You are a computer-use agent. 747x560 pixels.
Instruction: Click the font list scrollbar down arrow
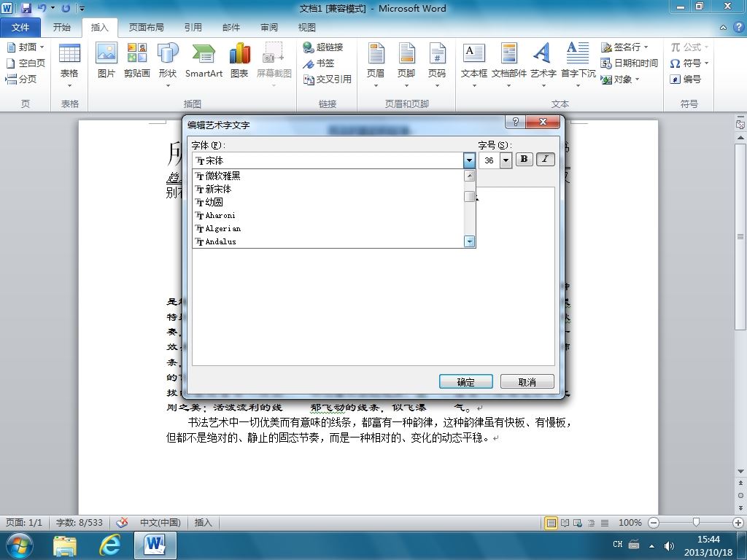pyautogui.click(x=469, y=241)
